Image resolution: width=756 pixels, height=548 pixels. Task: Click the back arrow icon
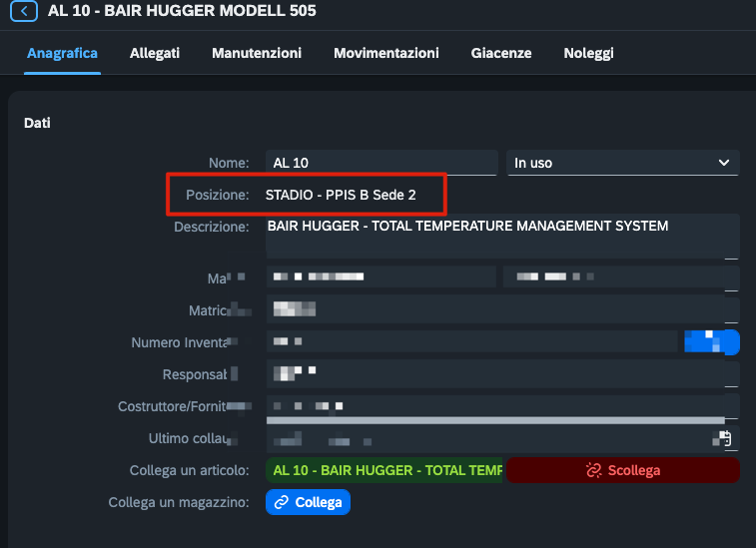(x=23, y=12)
